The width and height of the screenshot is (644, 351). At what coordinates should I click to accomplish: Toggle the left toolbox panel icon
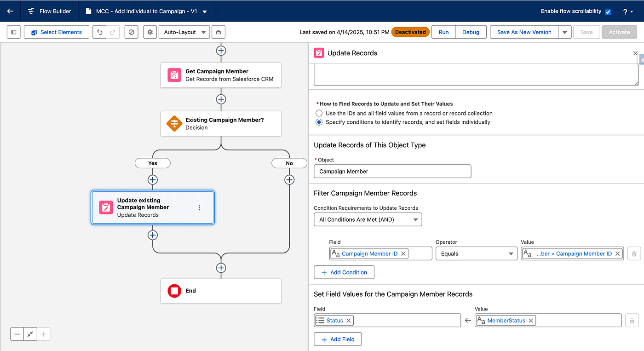click(x=14, y=32)
